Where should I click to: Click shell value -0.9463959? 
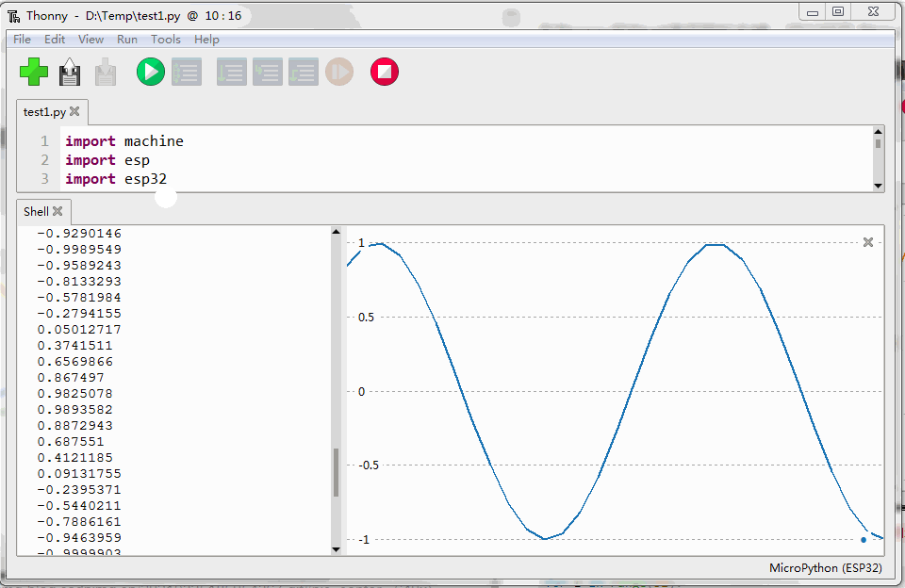(x=79, y=538)
